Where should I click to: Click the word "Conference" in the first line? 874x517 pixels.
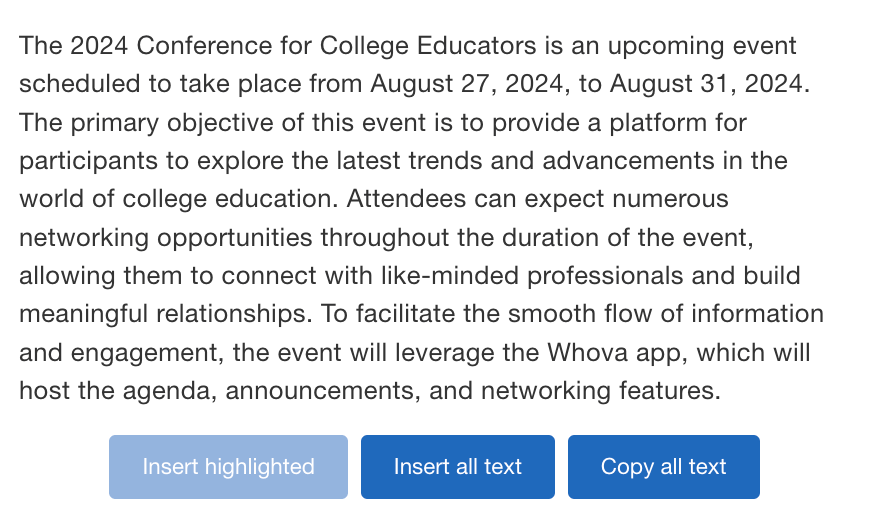[196, 46]
